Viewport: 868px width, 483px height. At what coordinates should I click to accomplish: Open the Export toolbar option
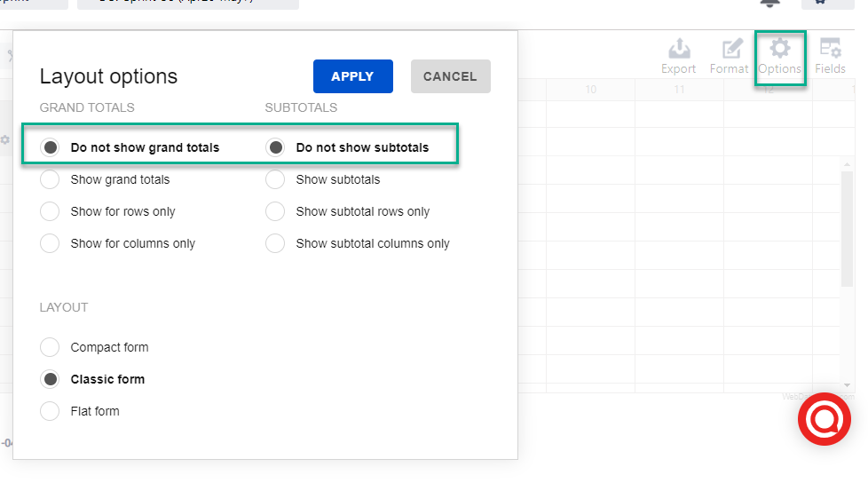click(x=678, y=55)
